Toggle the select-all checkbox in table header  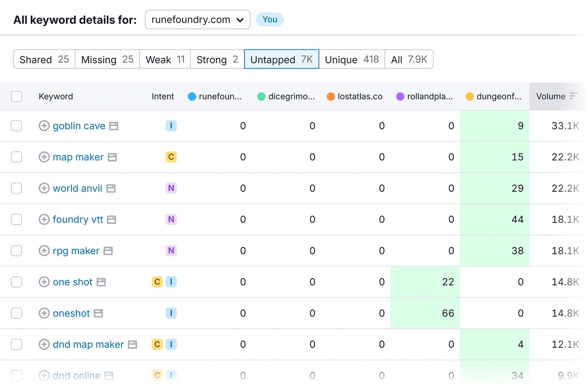[x=17, y=96]
